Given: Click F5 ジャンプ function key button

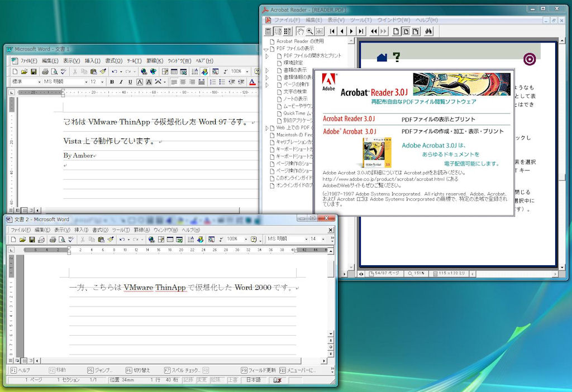Looking at the screenshot, I should pos(100,370).
